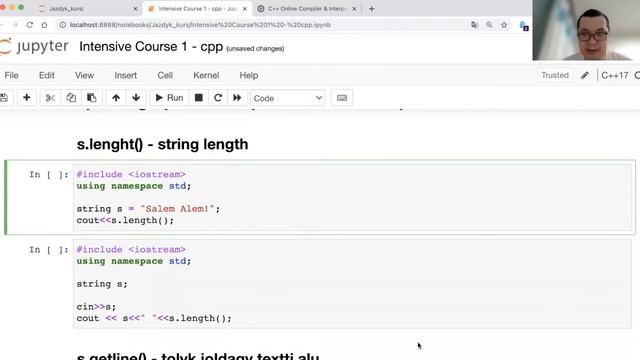Restart kernel and run all fast-forward icon

pos(237,98)
